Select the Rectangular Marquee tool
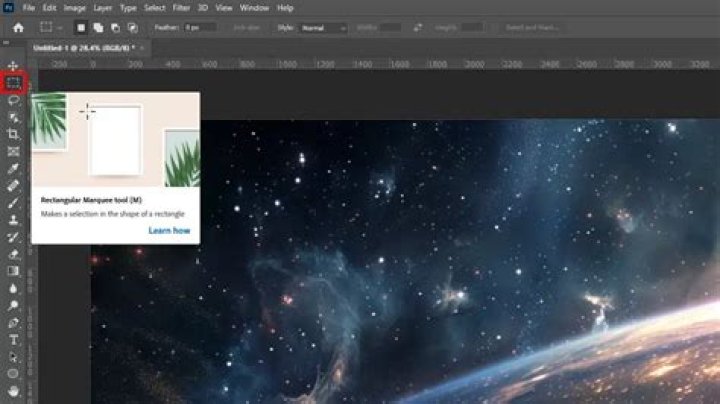The height and width of the screenshot is (404, 720). (x=14, y=83)
